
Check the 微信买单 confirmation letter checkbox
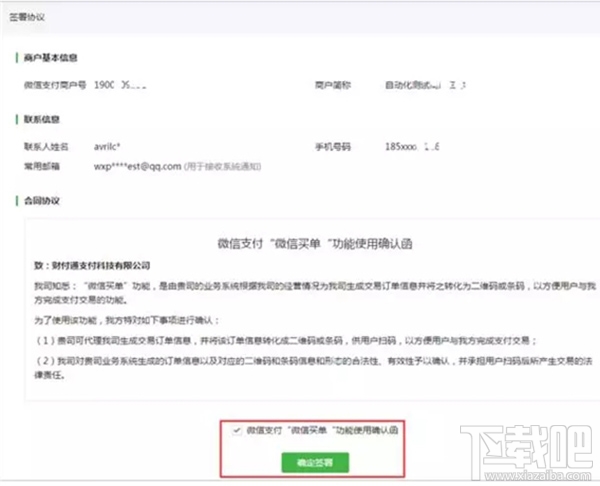pyautogui.click(x=236, y=431)
